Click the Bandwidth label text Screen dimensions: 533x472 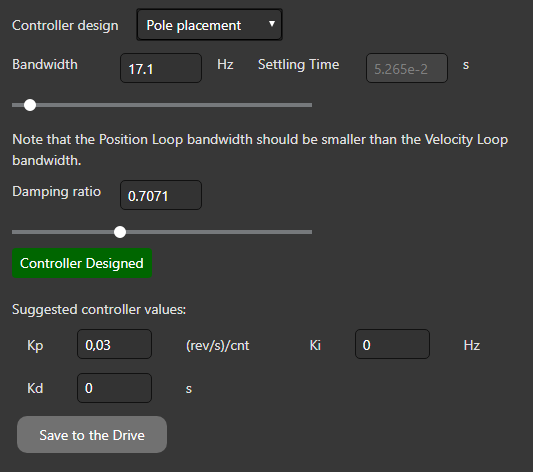pos(45,64)
